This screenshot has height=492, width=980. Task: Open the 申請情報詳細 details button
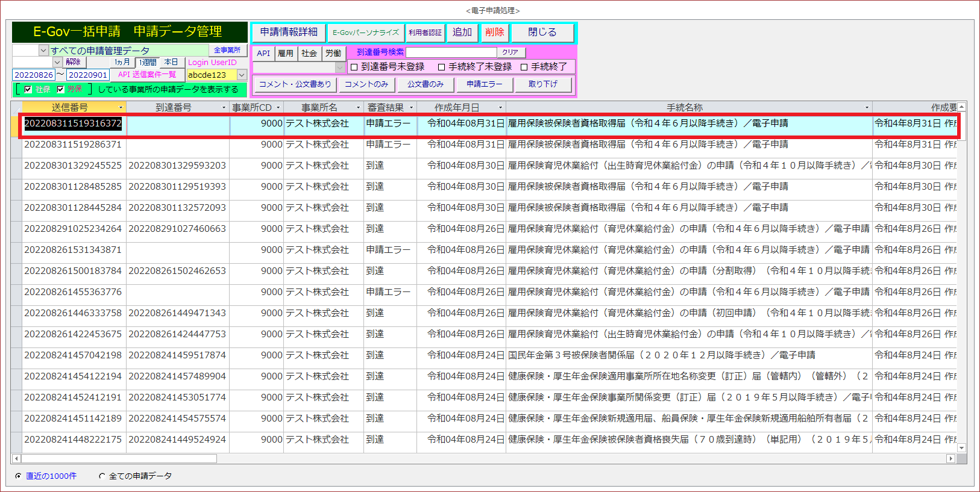(x=289, y=33)
